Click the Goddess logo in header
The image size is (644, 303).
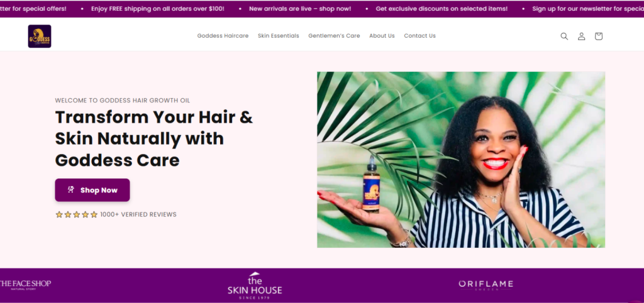click(40, 36)
